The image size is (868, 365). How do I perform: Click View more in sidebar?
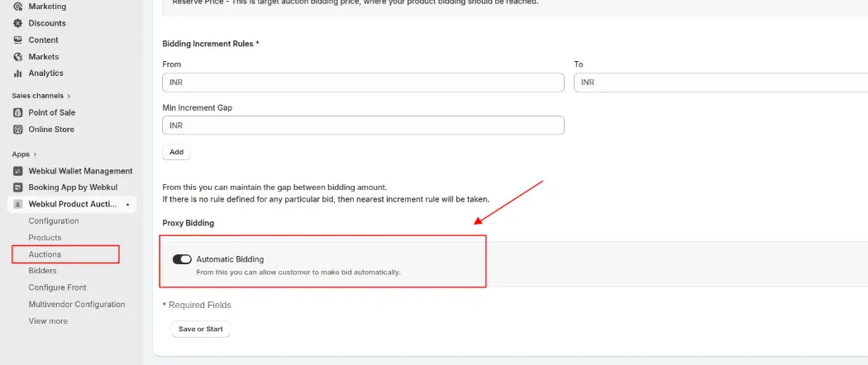click(x=48, y=320)
